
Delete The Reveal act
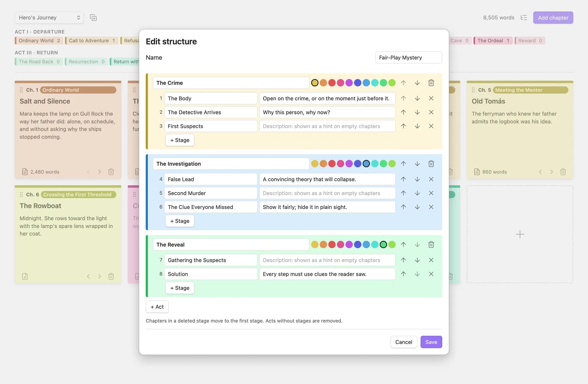tap(431, 245)
